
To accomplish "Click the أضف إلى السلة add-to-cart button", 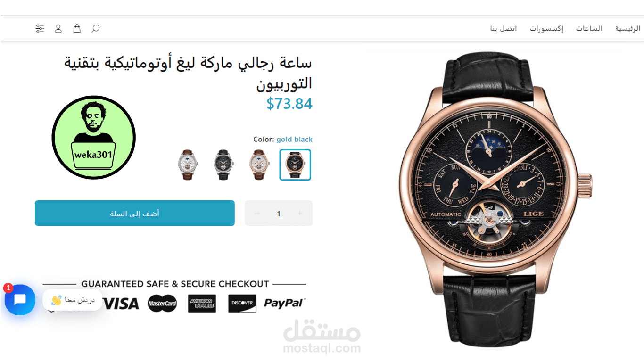I will click(x=135, y=213).
